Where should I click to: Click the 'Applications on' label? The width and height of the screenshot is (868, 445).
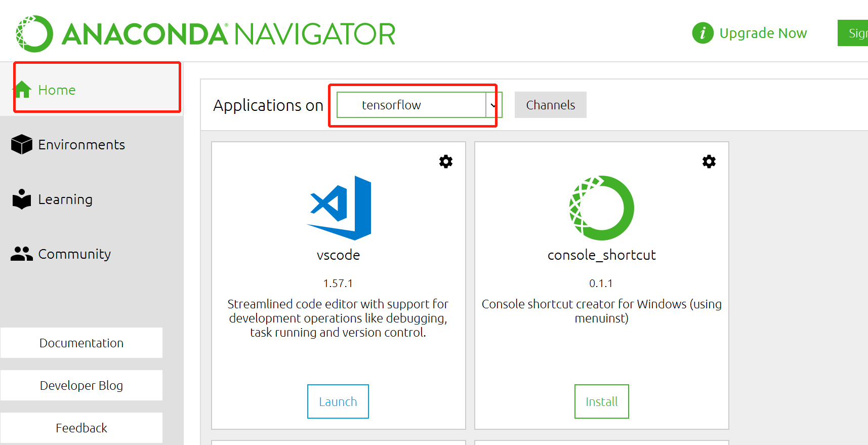tap(268, 105)
